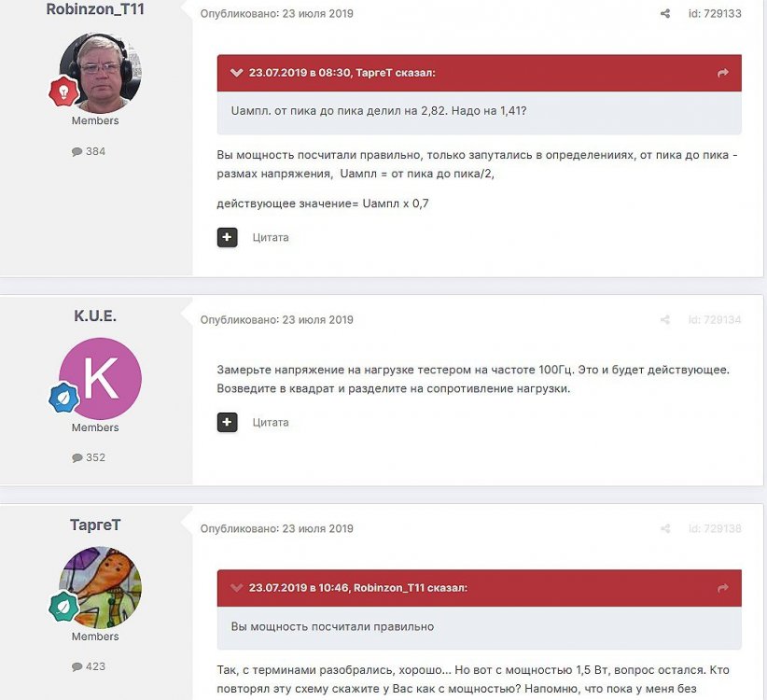The width and height of the screenshot is (767, 700).
Task: Click green leaf rank badge on ТаргеТ
Action: 63,607
